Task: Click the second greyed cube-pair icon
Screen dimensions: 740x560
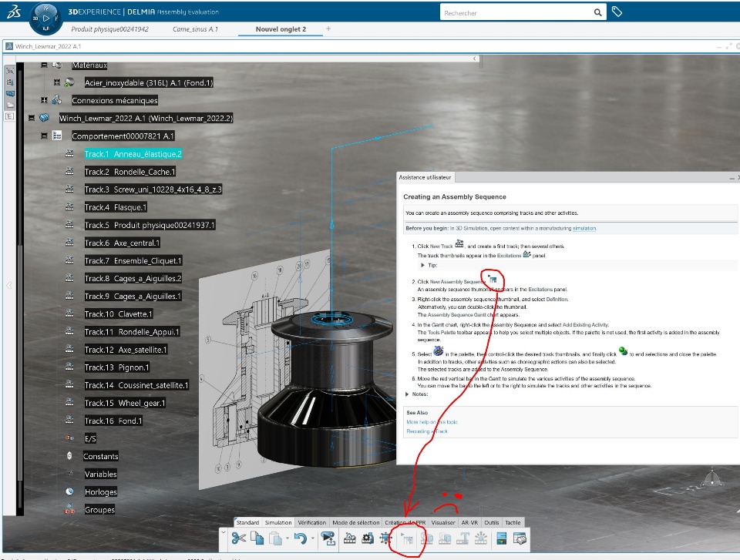Action: click(445, 538)
